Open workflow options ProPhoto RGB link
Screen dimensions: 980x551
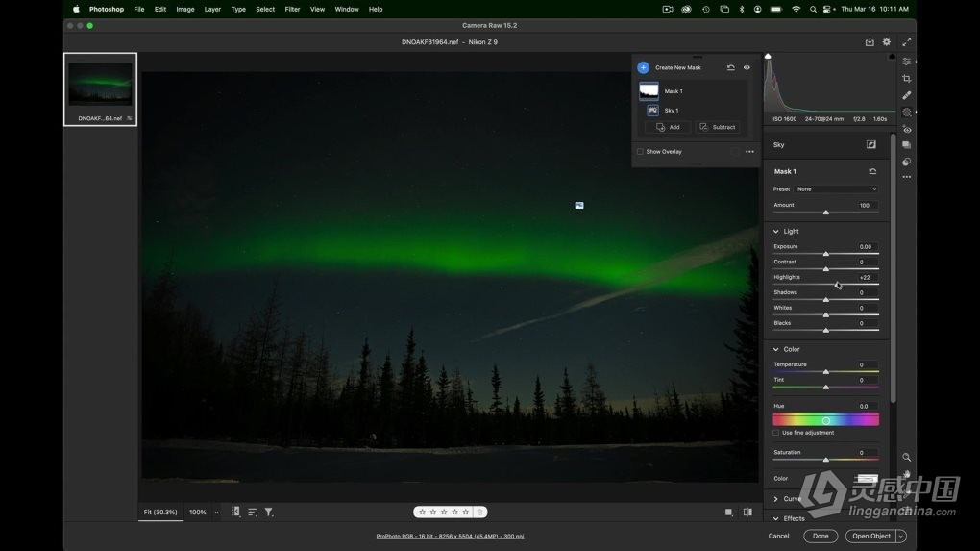(450, 536)
